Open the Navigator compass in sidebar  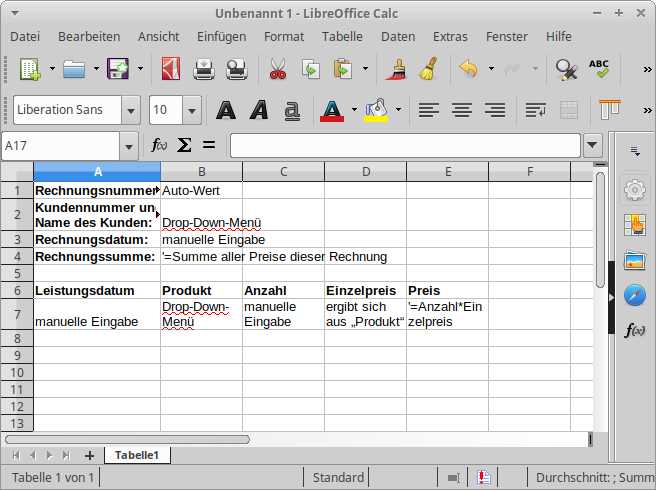(x=634, y=295)
